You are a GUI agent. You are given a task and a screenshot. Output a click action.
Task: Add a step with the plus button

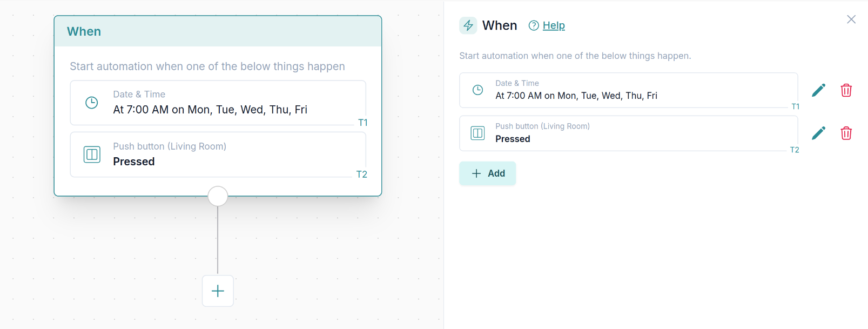[218, 291]
